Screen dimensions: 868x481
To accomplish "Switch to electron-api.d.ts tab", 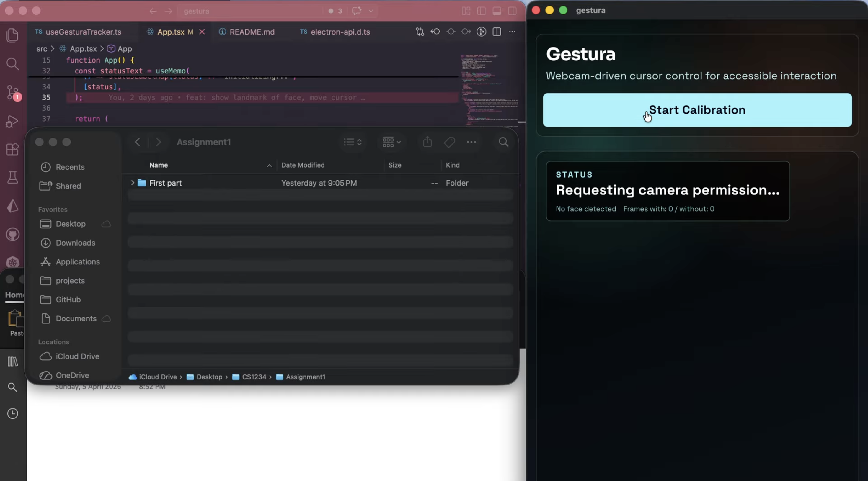I will (x=335, y=32).
